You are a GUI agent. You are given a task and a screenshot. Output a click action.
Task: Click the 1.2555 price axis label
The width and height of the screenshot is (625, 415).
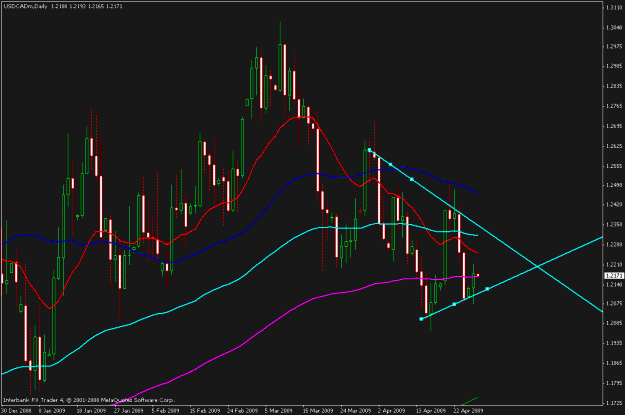[614, 166]
